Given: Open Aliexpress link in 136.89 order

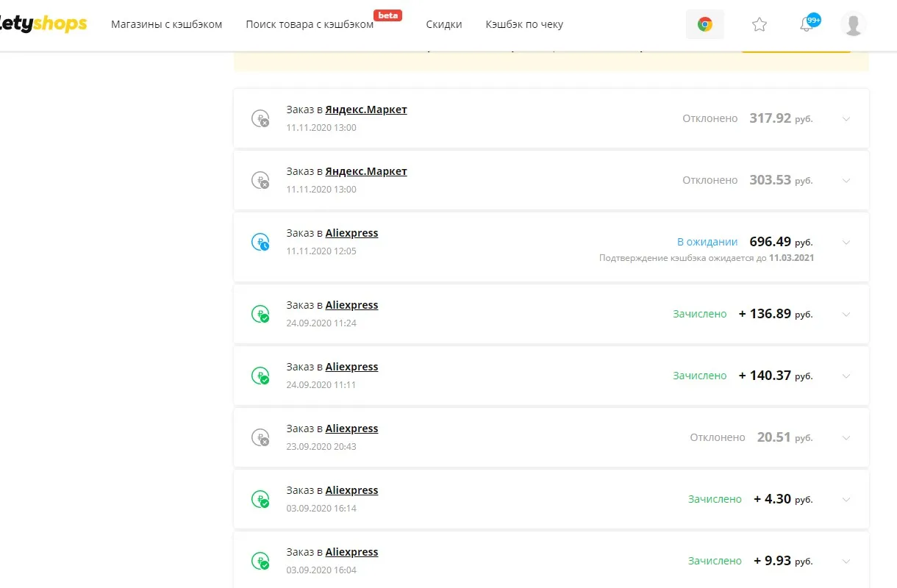Looking at the screenshot, I should click(351, 305).
